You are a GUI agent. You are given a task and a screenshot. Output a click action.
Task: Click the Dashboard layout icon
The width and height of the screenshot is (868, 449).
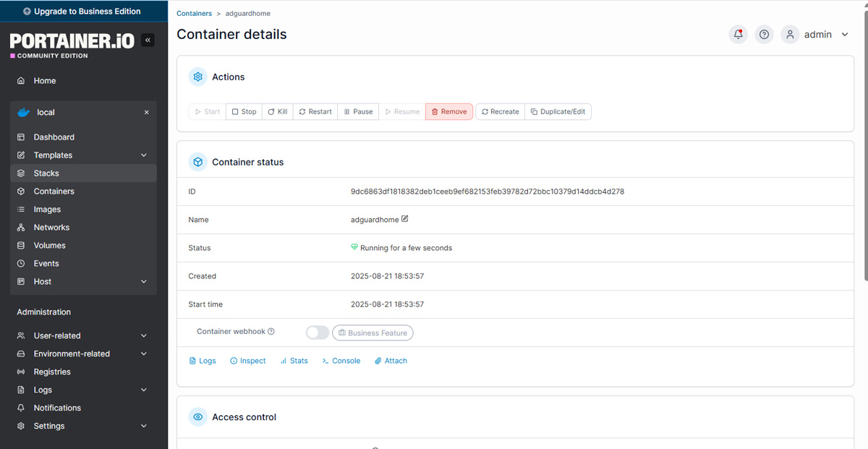[x=21, y=137]
